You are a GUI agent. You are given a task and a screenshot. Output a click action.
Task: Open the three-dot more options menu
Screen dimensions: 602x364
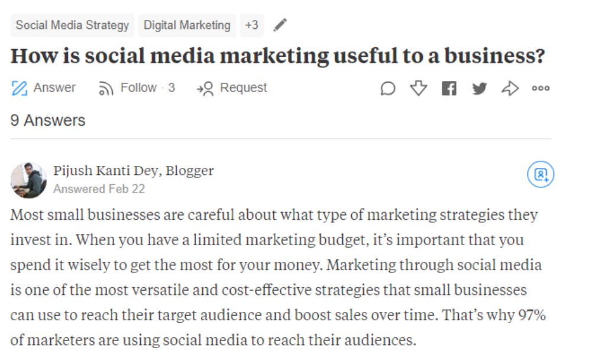pos(540,89)
